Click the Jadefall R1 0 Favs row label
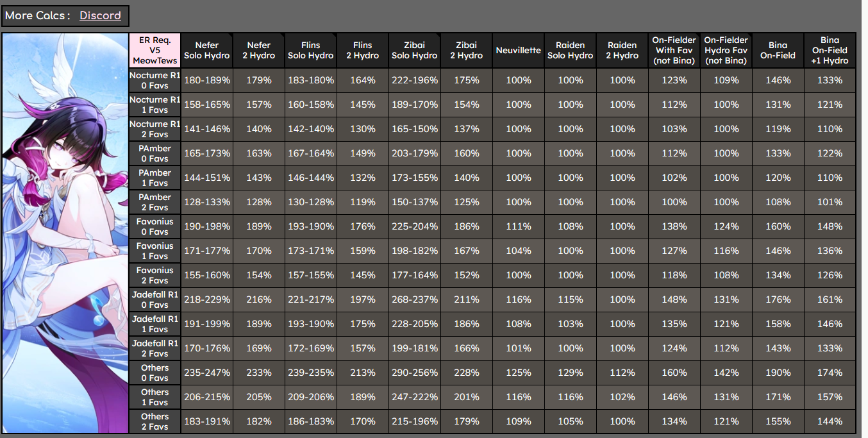 [154, 299]
